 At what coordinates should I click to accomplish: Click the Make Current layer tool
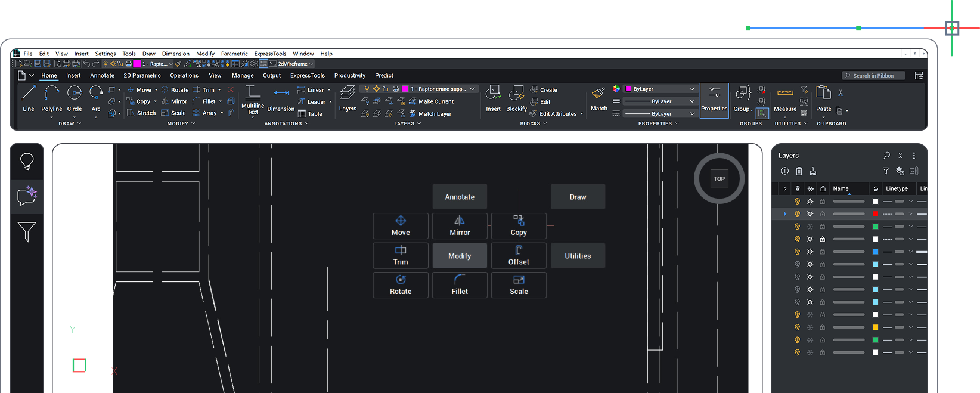431,101
